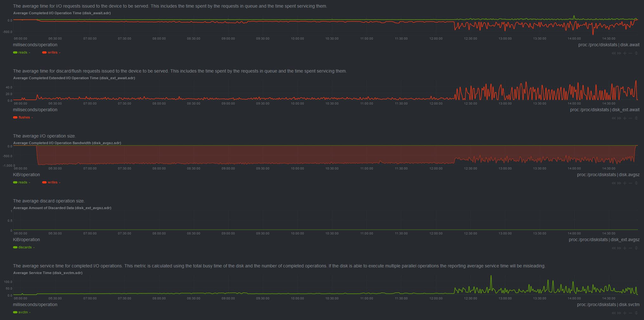The height and width of the screenshot is (320, 644).
Task: Toggle the reads dimension in disk.avgsz legend
Action: pyautogui.click(x=22, y=182)
